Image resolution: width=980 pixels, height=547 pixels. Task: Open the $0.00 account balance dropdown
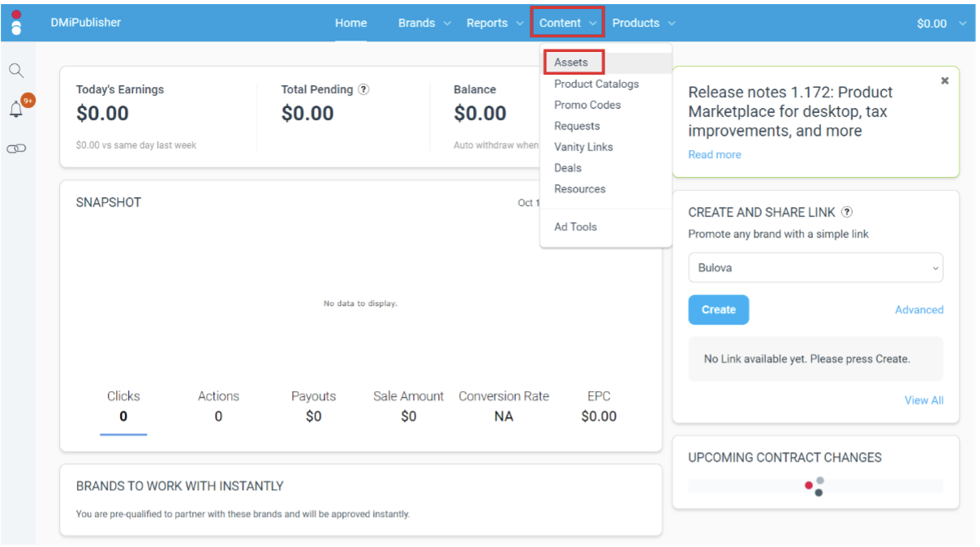click(x=941, y=24)
